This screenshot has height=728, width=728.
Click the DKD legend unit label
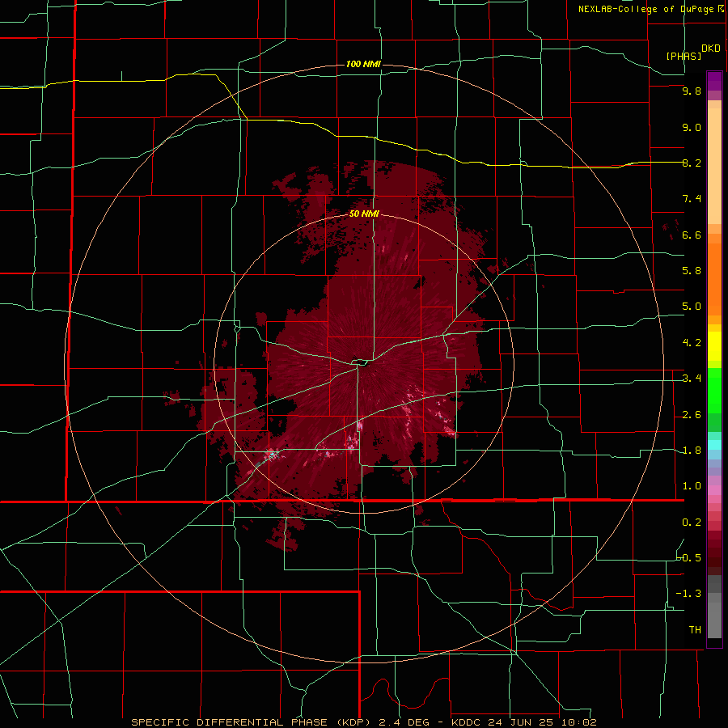tap(711, 49)
